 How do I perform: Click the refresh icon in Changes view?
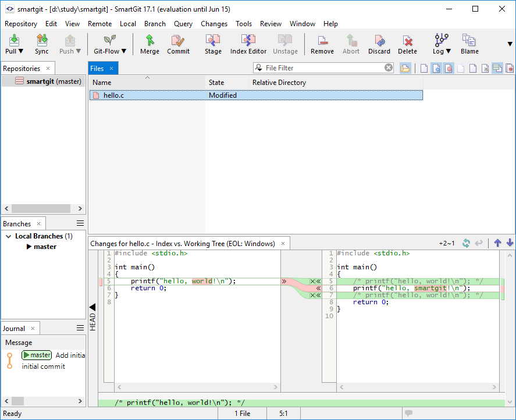[466, 243]
